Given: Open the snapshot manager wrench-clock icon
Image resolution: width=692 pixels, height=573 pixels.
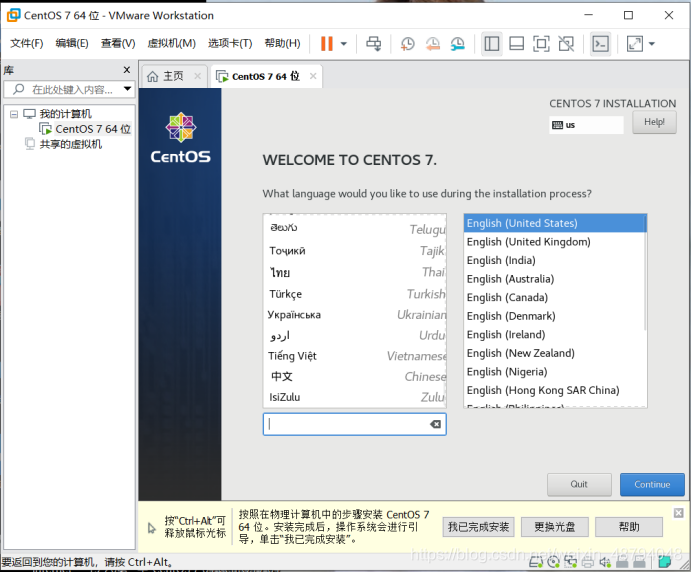Looking at the screenshot, I should (458, 43).
